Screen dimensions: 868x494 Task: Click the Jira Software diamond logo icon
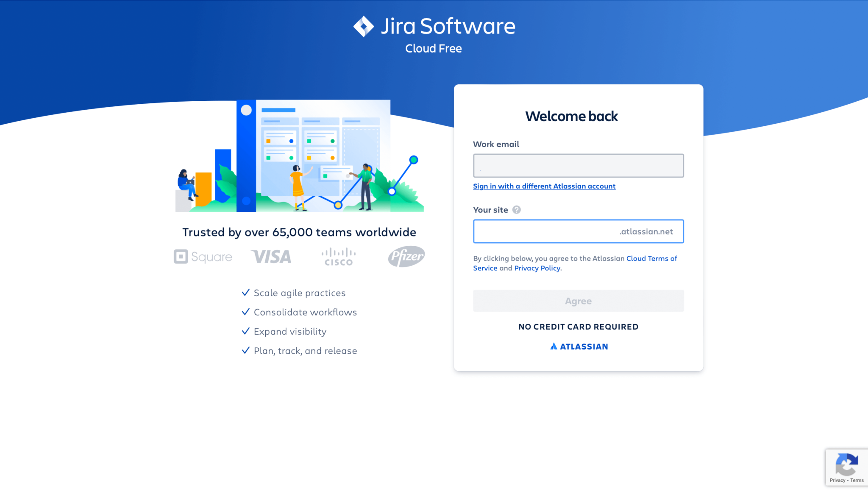[363, 26]
